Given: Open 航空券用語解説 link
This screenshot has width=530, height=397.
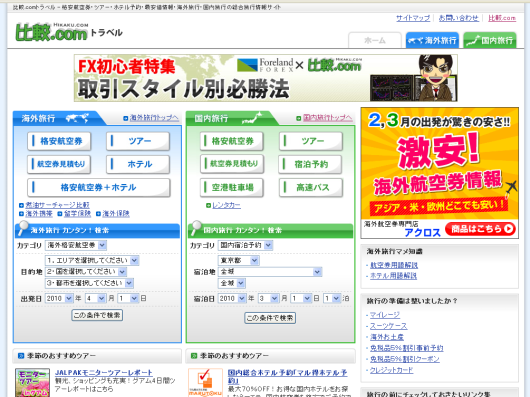Looking at the screenshot, I should pos(394,265).
